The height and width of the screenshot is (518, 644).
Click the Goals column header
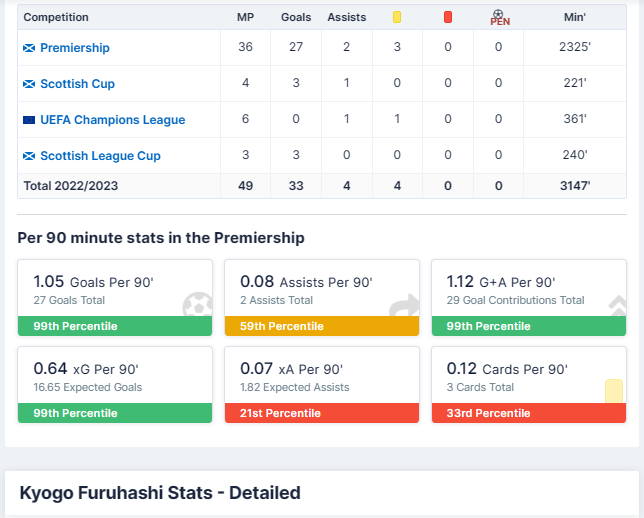point(296,17)
